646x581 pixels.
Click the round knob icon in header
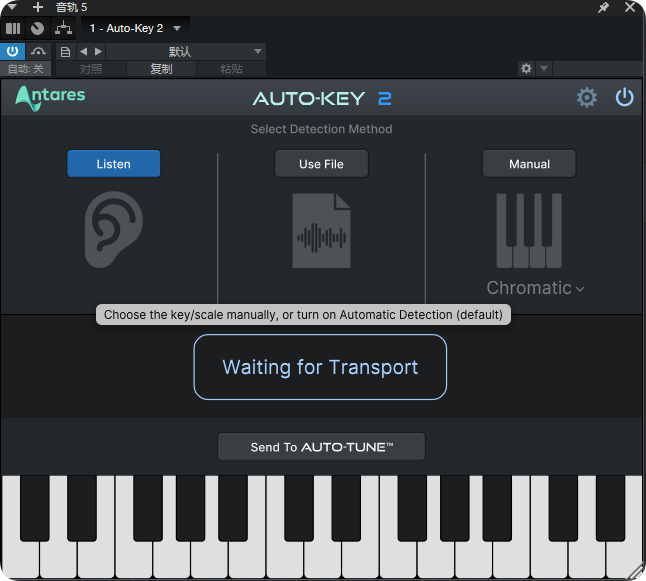point(37,28)
